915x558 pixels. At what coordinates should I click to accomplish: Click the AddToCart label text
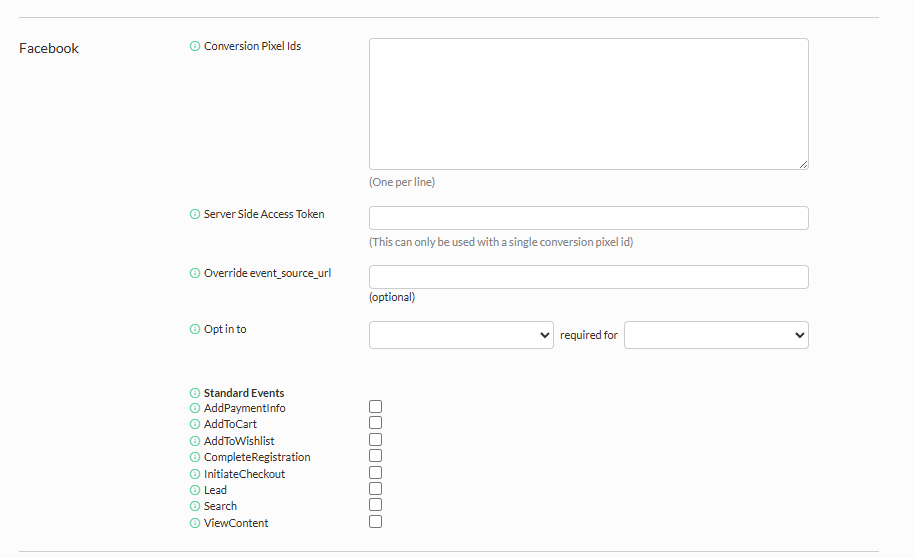click(x=230, y=424)
